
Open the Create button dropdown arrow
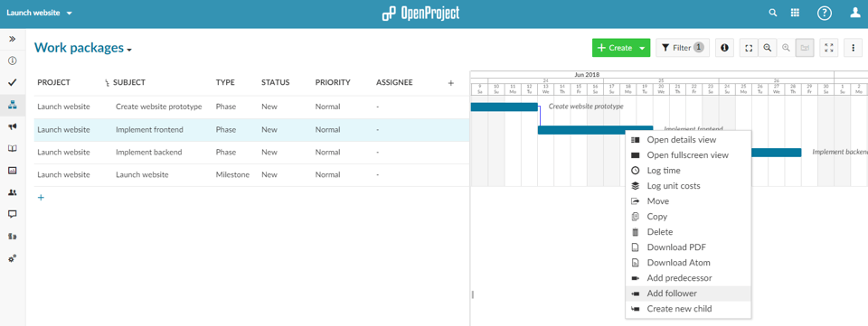pos(642,48)
